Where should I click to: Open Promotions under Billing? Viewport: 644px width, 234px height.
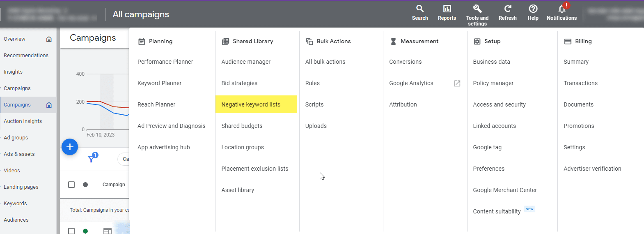[x=579, y=126]
